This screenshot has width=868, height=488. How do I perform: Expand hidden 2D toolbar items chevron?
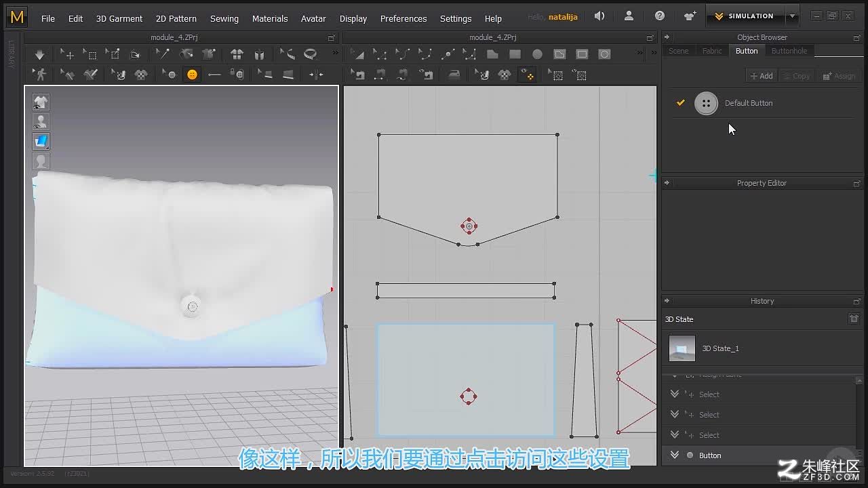point(639,53)
